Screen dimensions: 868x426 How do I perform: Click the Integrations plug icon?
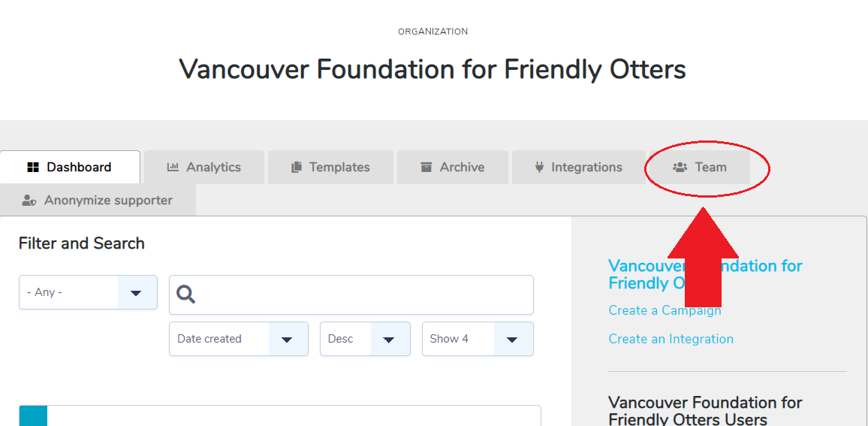[x=540, y=167]
